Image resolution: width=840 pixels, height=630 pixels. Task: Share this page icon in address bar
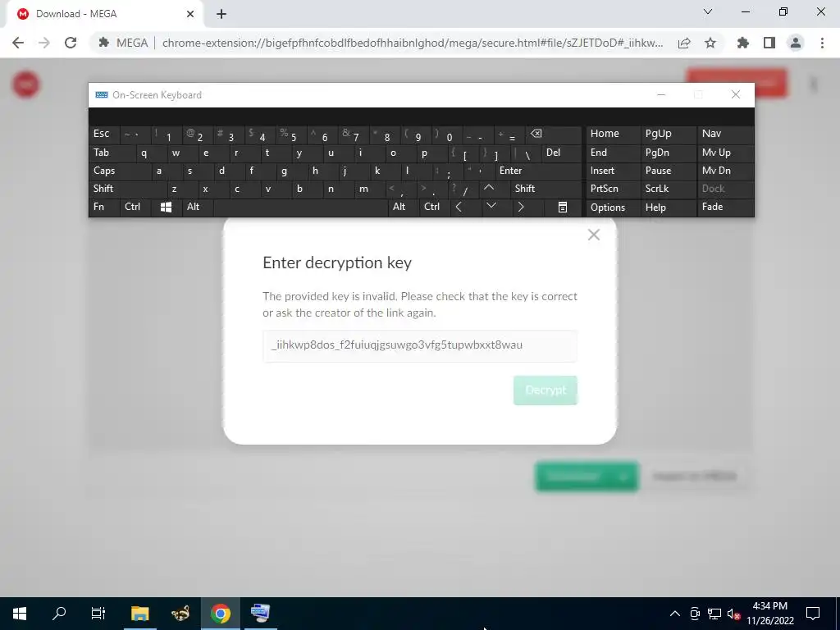pos(684,43)
